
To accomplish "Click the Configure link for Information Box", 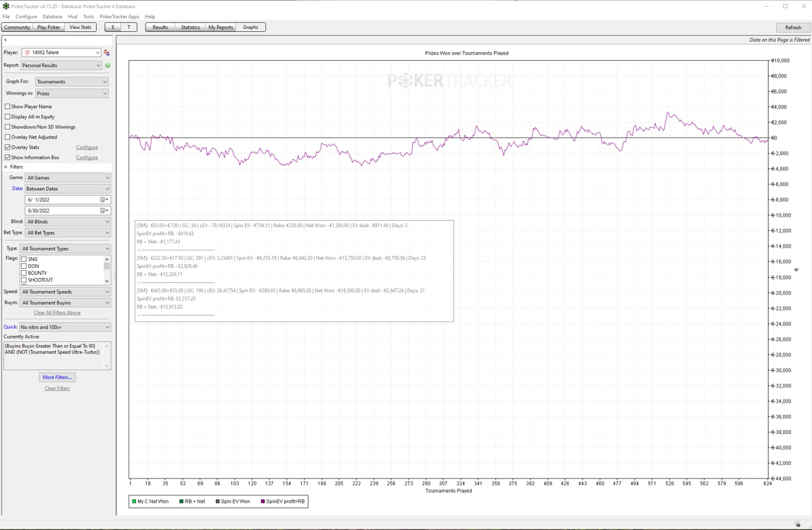I will click(87, 157).
